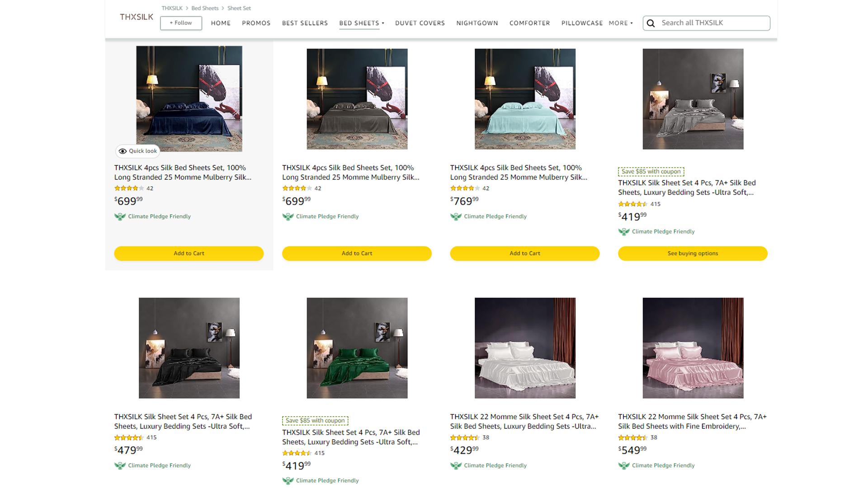The image size is (868, 488).
Task: Open the Duvet Covers tab
Action: (x=420, y=23)
